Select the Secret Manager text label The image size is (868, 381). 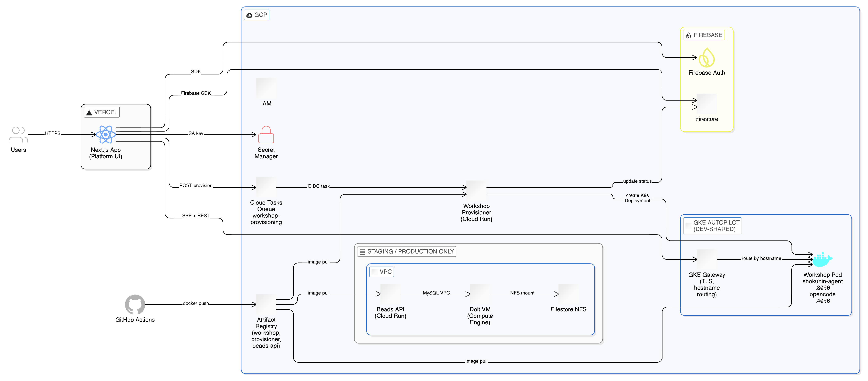click(266, 153)
